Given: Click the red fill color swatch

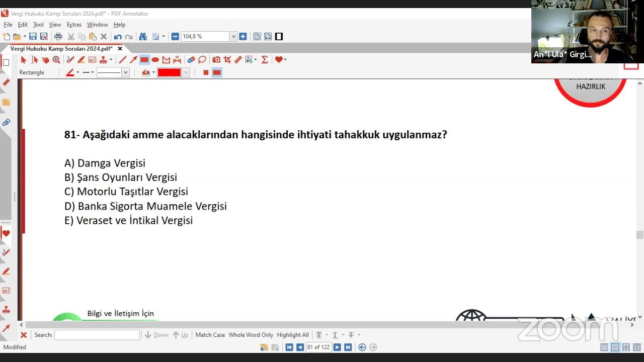Looking at the screenshot, I should (169, 72).
